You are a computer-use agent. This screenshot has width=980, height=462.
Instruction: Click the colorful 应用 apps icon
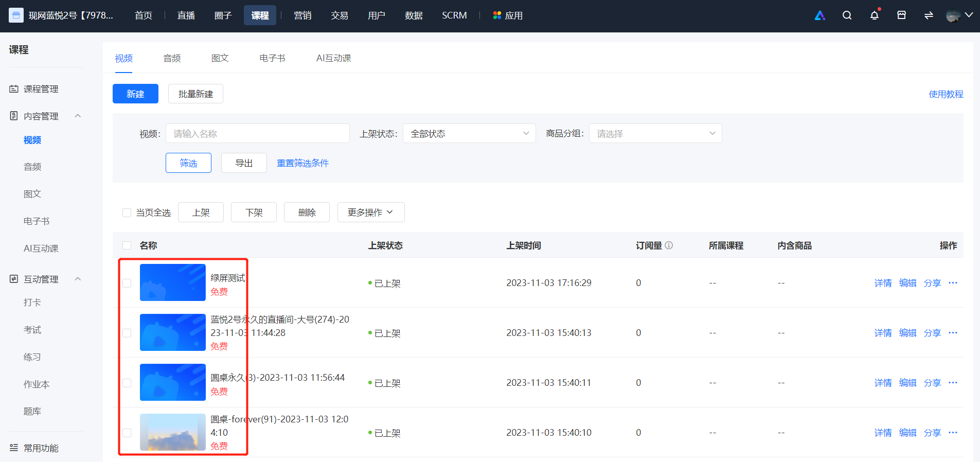click(x=497, y=15)
